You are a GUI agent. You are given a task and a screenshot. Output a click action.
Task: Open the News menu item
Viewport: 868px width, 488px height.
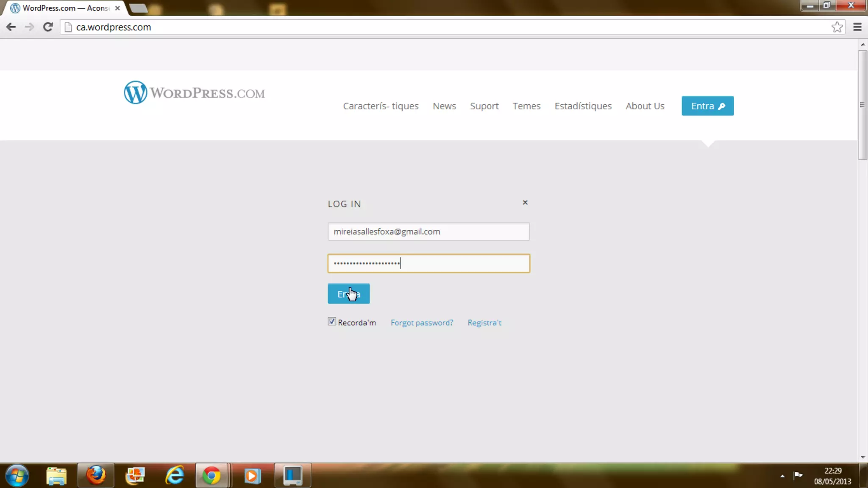tap(444, 106)
